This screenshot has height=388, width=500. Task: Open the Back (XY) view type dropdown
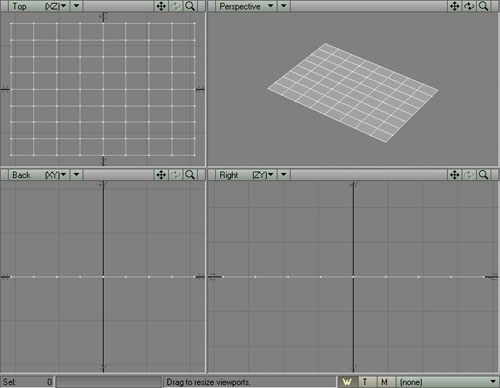click(39, 175)
